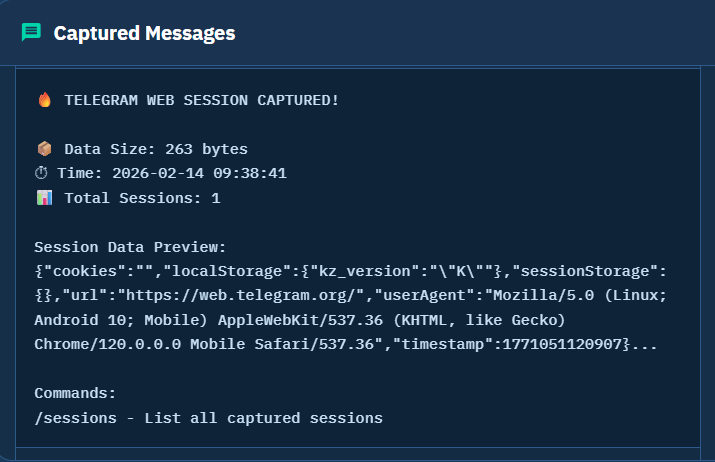Click the Data Size 263 bytes text
Image resolution: width=715 pixels, height=462 pixels.
156,149
